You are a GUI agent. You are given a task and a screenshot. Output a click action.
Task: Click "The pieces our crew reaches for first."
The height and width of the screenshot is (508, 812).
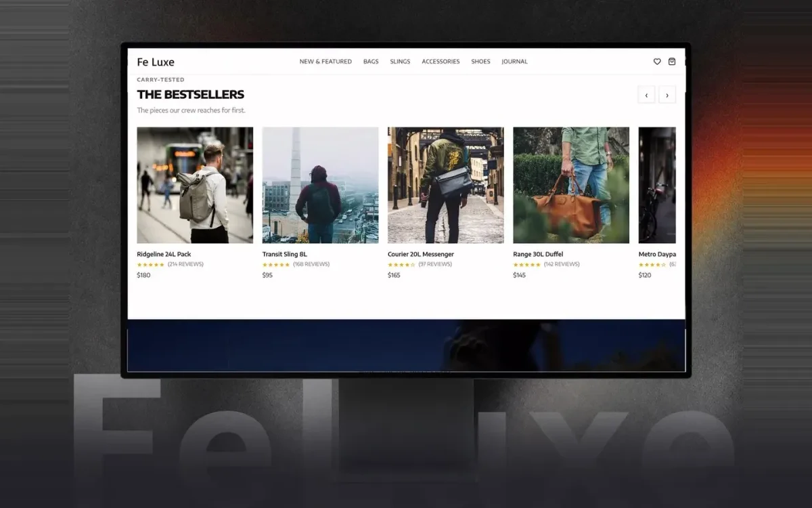[191, 110]
